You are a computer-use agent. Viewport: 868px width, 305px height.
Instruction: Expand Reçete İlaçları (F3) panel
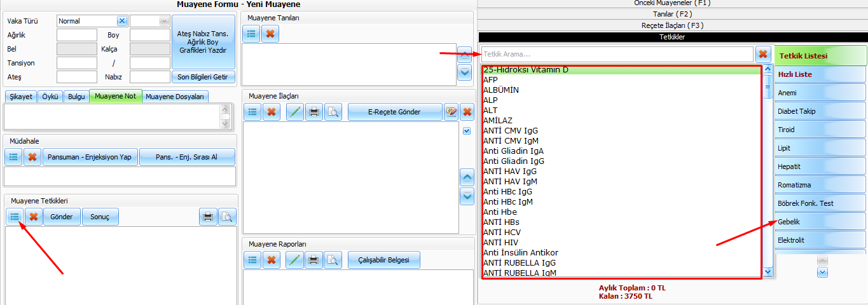pyautogui.click(x=673, y=25)
